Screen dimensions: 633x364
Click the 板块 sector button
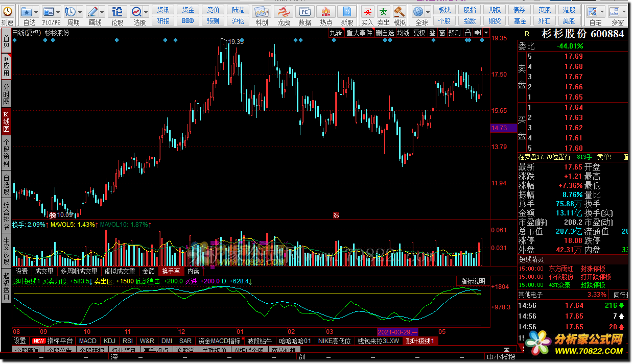pos(444,10)
